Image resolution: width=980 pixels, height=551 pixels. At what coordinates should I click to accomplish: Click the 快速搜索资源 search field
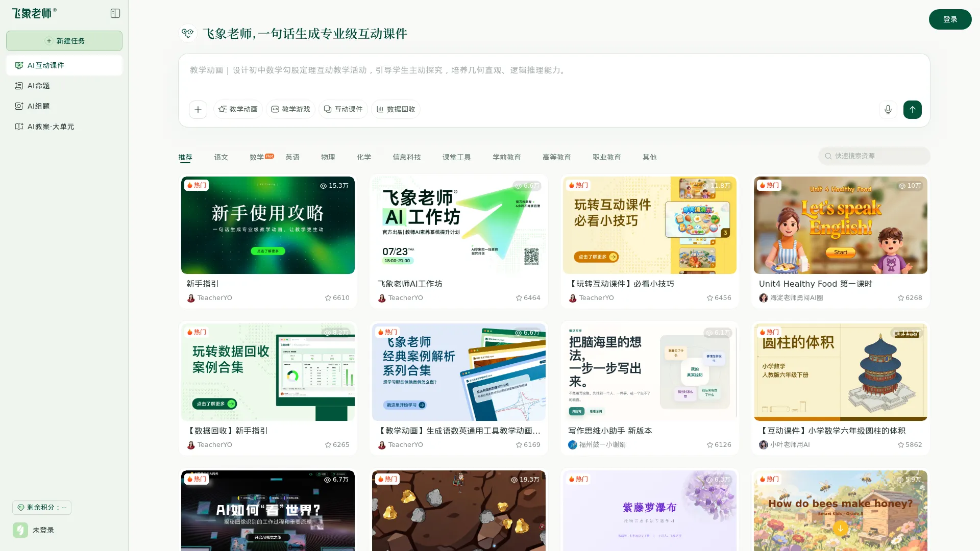pos(874,156)
